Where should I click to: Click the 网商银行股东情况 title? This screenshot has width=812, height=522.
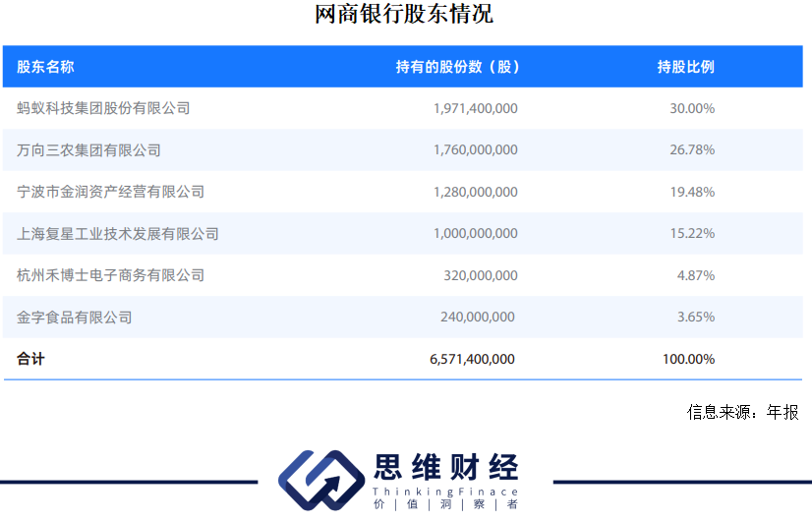tap(404, 15)
